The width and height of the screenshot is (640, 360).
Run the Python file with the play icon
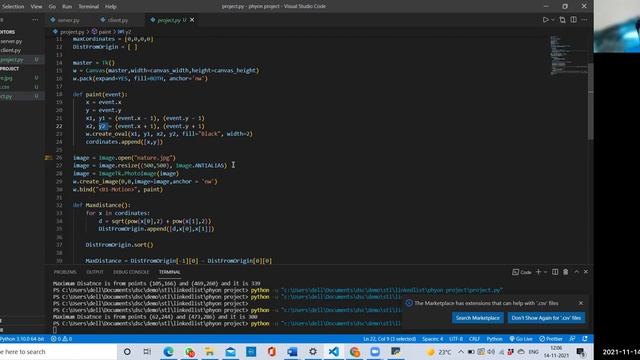[545, 20]
